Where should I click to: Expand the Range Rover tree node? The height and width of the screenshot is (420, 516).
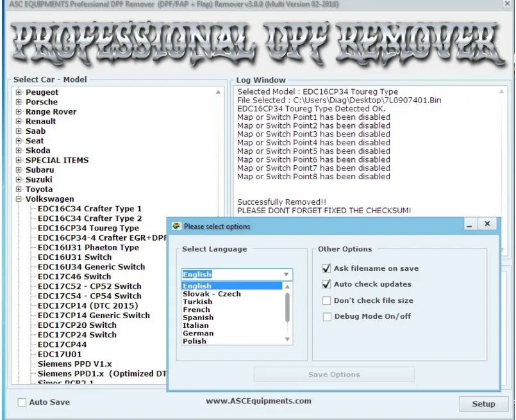coord(19,111)
